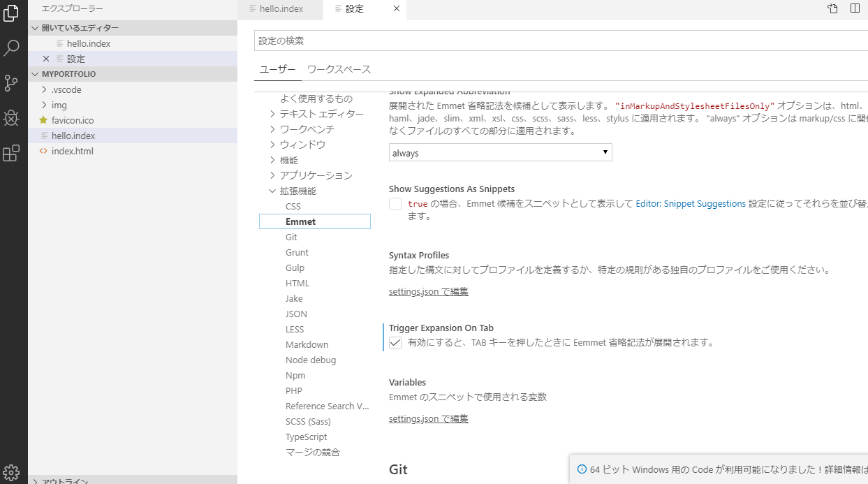Select Jake in the settings tree
Screen dimensions: 868x484
[294, 298]
